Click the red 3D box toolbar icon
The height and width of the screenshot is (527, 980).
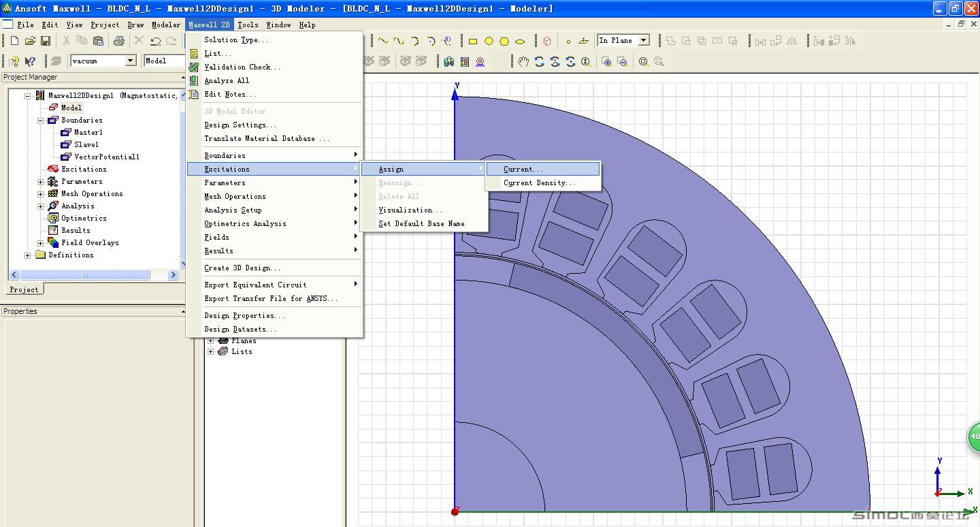[547, 41]
